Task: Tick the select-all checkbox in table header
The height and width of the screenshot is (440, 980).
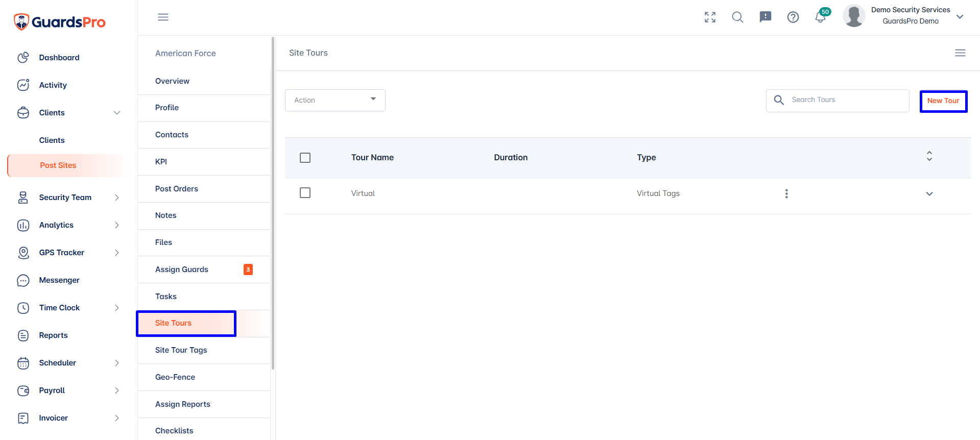Action: point(305,158)
